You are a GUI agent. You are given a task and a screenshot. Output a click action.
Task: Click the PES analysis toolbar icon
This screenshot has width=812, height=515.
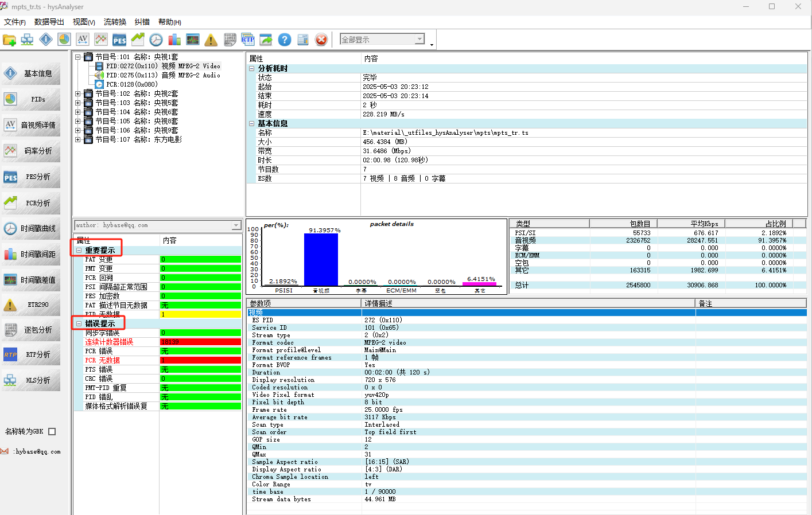[119, 40]
